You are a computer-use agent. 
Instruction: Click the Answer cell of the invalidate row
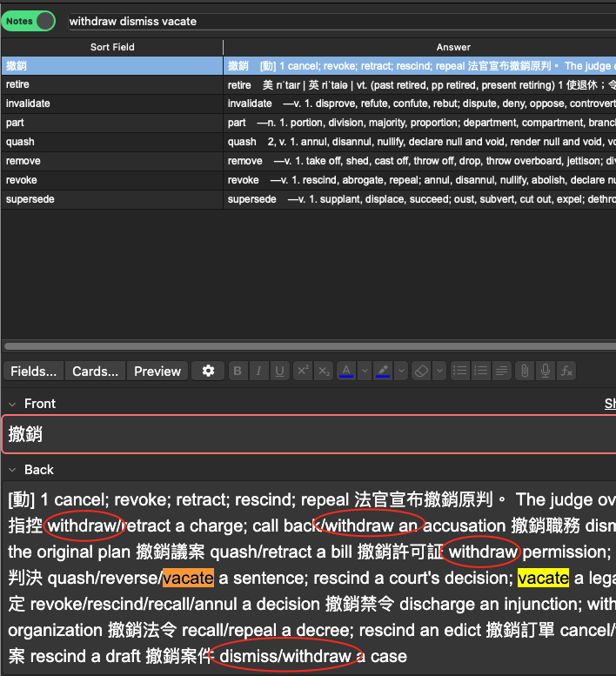(x=420, y=104)
